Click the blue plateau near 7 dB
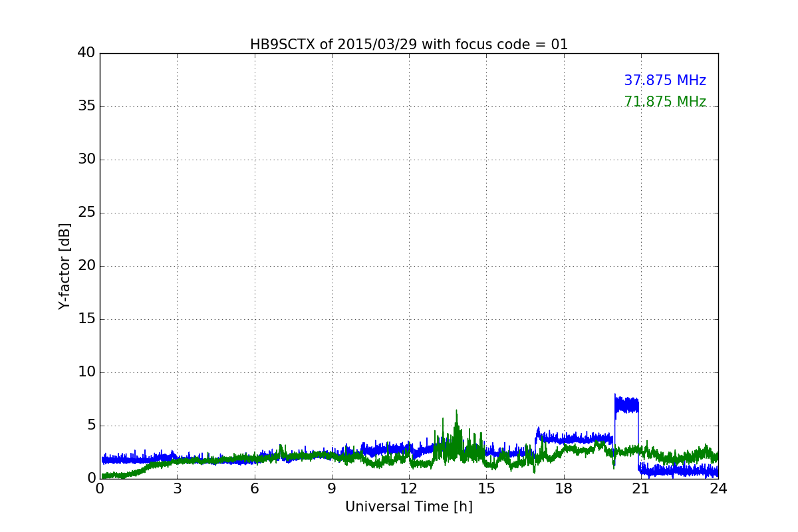Screen dimensions: 798x532 click(626, 405)
